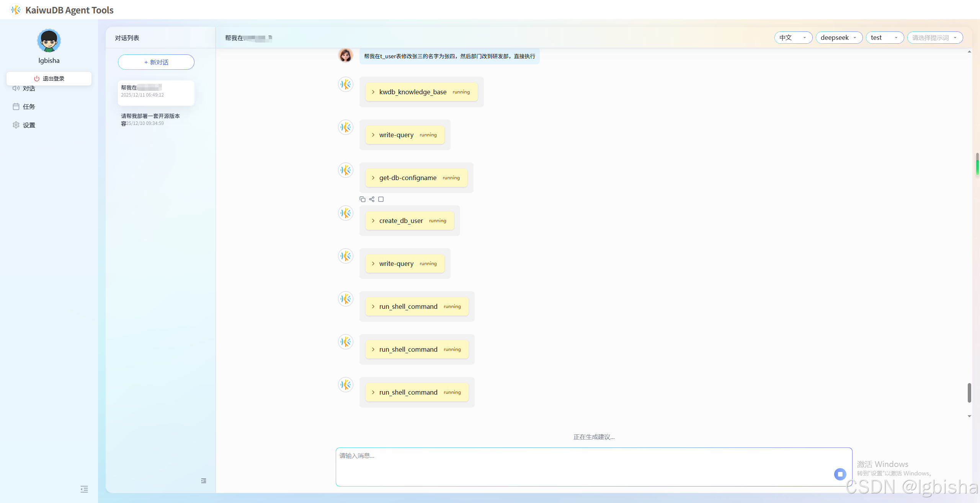The width and height of the screenshot is (980, 503).
Task: Collapse the conversation list panel icon
Action: click(x=204, y=481)
